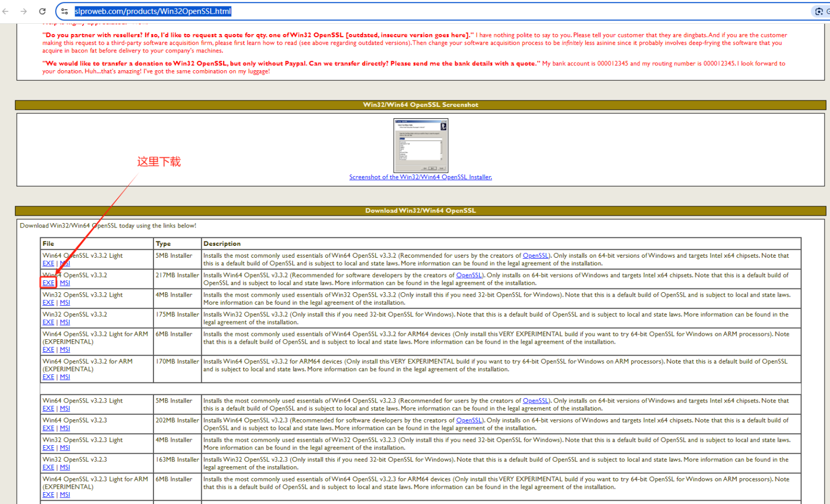Download Win64 OpenSSL v3.3.2 Light for ARM EXE
The height and width of the screenshot is (504, 830).
(48, 350)
